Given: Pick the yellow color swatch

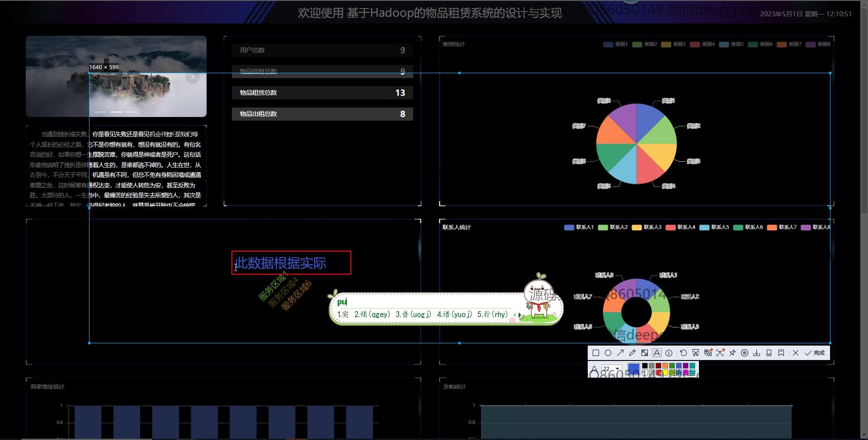Looking at the screenshot, I should click(x=665, y=373).
